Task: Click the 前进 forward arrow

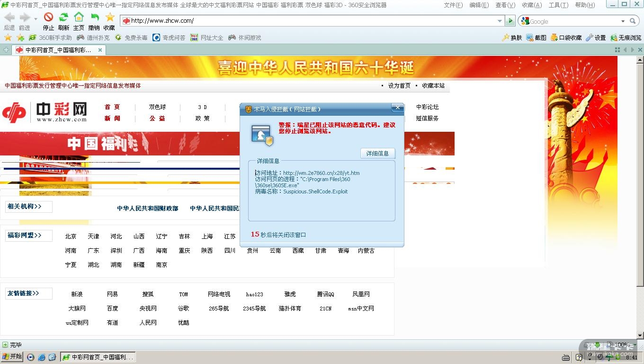Action: (x=25, y=18)
